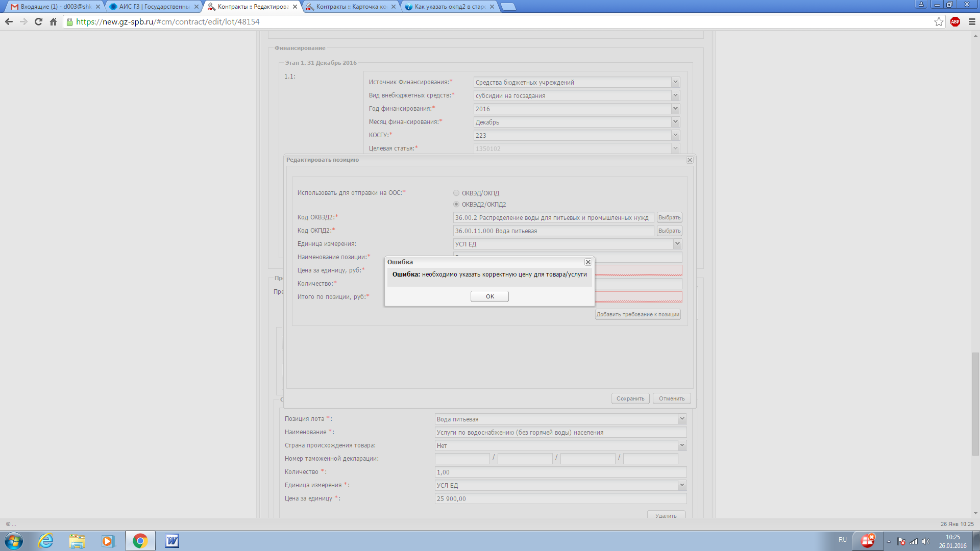Switch to the АИС ГЗ tab
The image size is (980, 551).
coord(153,7)
